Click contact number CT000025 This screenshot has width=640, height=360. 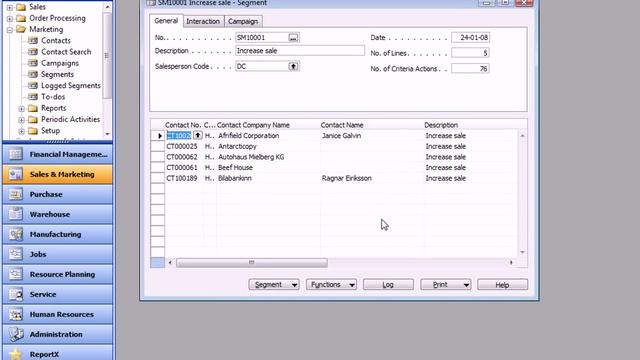point(182,146)
